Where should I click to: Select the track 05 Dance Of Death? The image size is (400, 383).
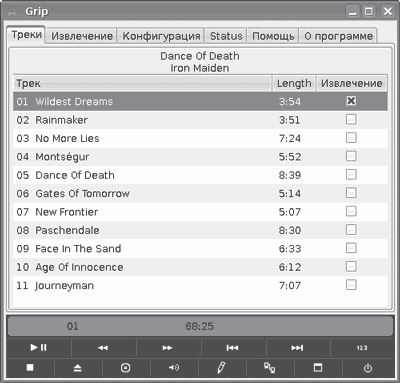point(200,175)
